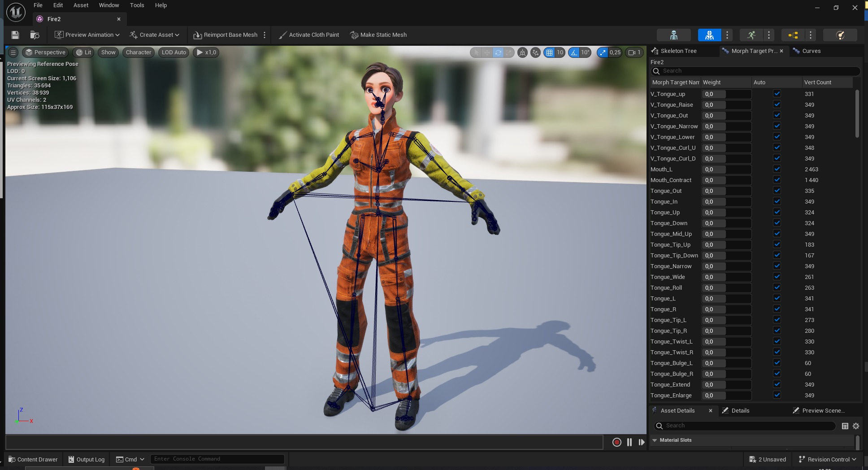
Task: Save the Fire2 asset with the floppy icon
Action: tap(15, 35)
